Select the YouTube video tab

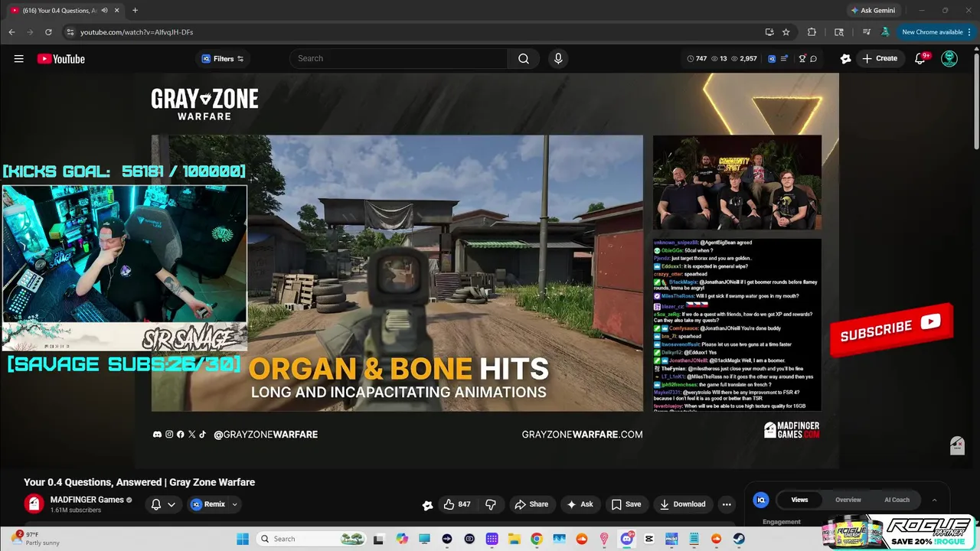click(x=65, y=10)
